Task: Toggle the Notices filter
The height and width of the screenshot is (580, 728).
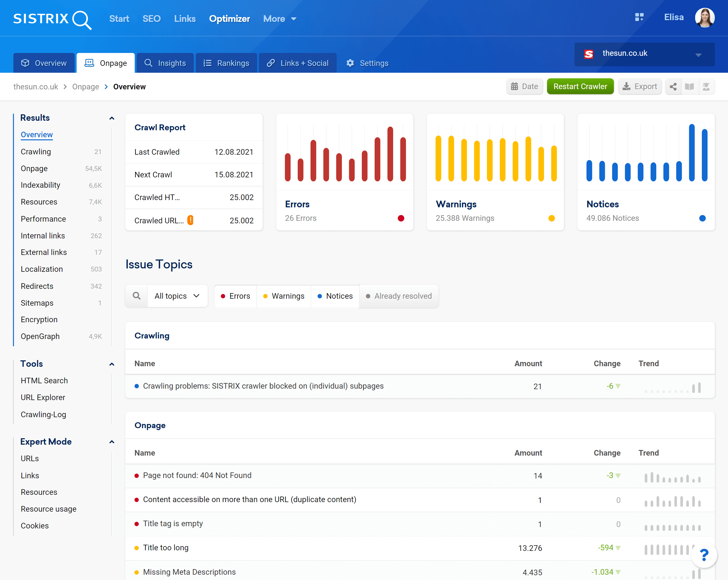Action: pyautogui.click(x=335, y=296)
